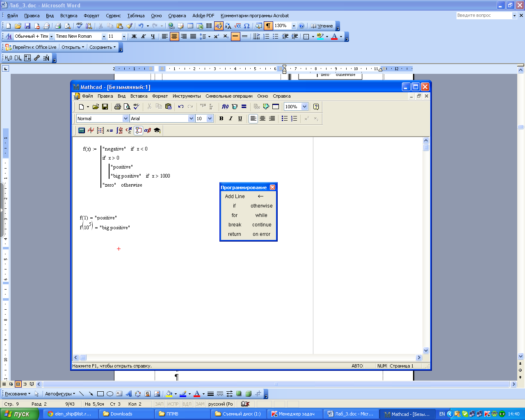The image size is (525, 420).
Task: Open Mathcad menu Инструменты
Action: (187, 96)
